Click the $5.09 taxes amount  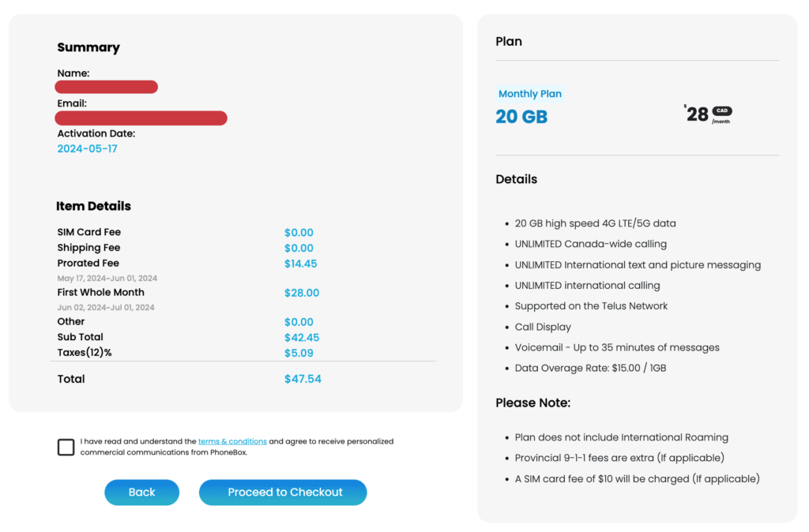coord(299,354)
